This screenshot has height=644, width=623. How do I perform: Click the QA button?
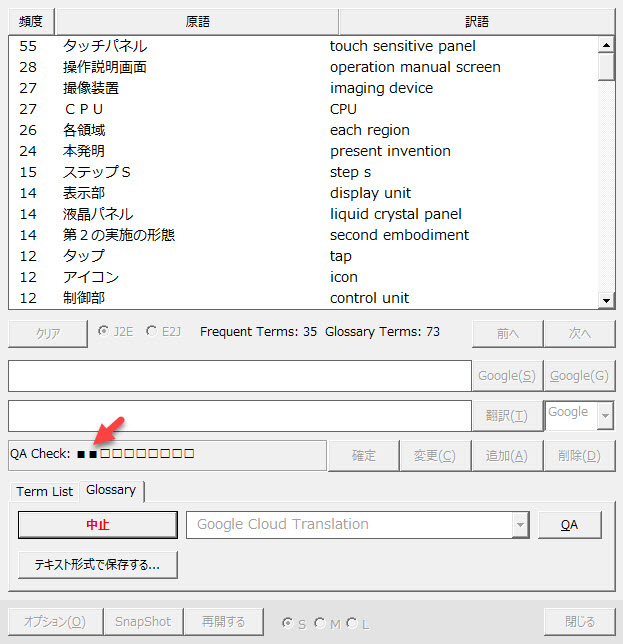click(568, 524)
